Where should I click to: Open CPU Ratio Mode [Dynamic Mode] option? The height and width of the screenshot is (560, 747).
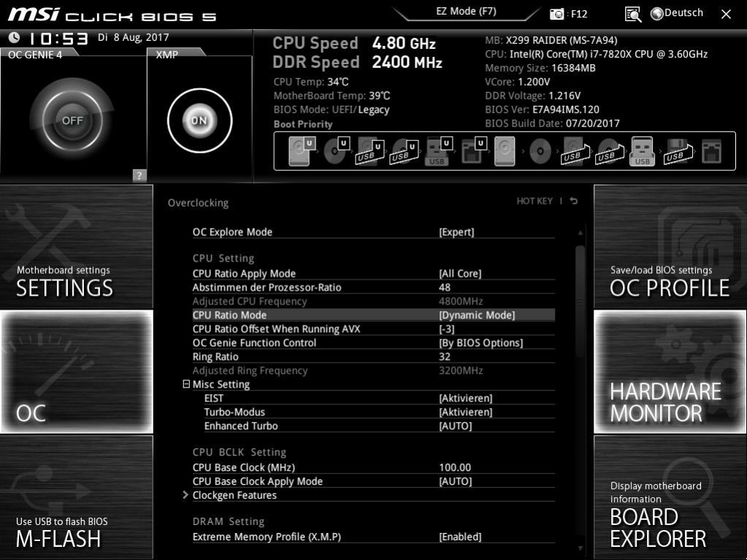(x=477, y=315)
